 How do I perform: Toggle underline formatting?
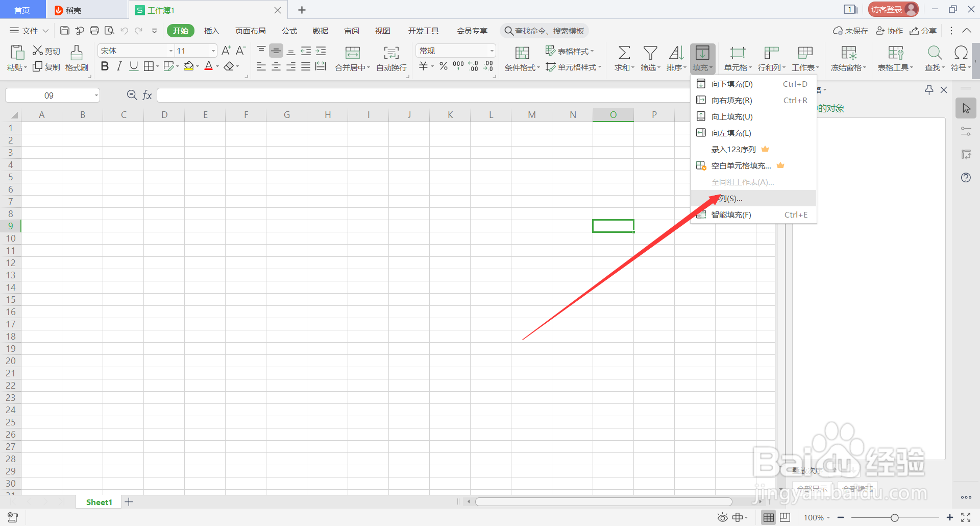[133, 66]
